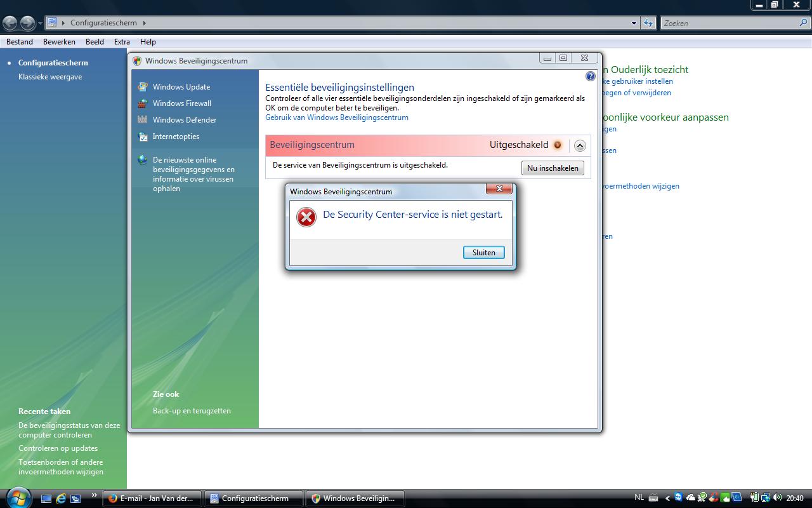Open Windows Defender link
The height and width of the screenshot is (508, 812).
(x=184, y=120)
